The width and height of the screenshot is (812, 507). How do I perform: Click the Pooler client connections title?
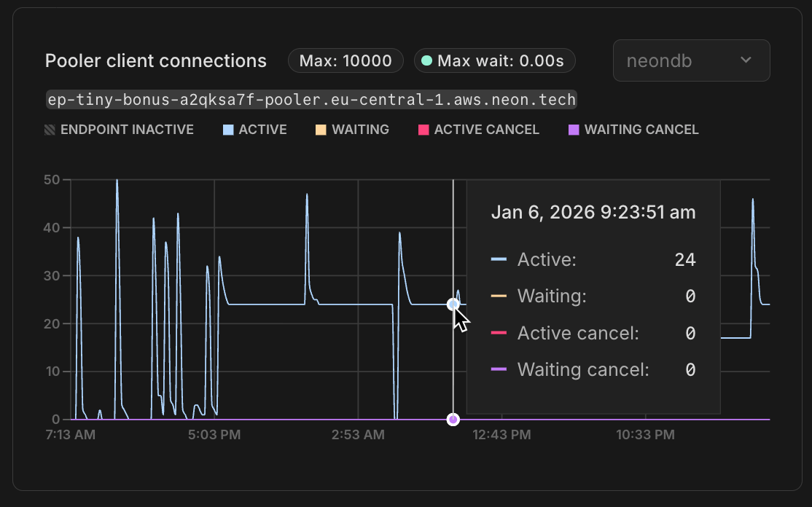(x=155, y=60)
